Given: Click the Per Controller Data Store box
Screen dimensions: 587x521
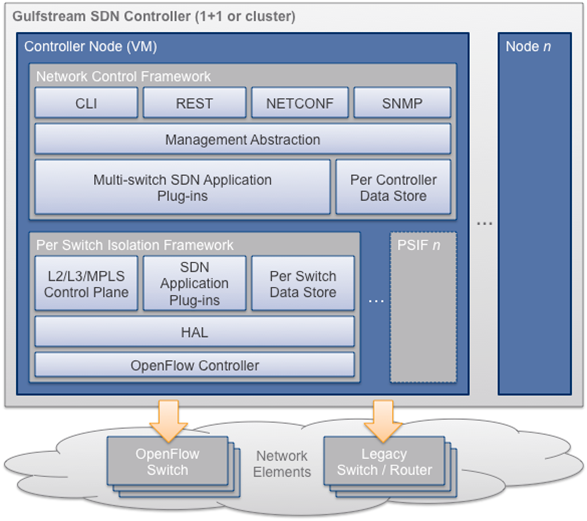Looking at the screenshot, I should pyautogui.click(x=393, y=187).
